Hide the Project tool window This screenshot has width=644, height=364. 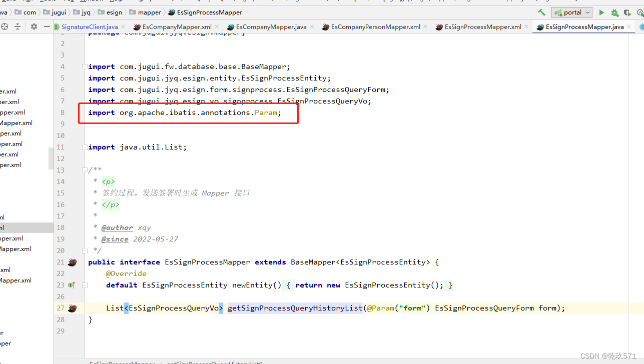pyautogui.click(x=47, y=26)
